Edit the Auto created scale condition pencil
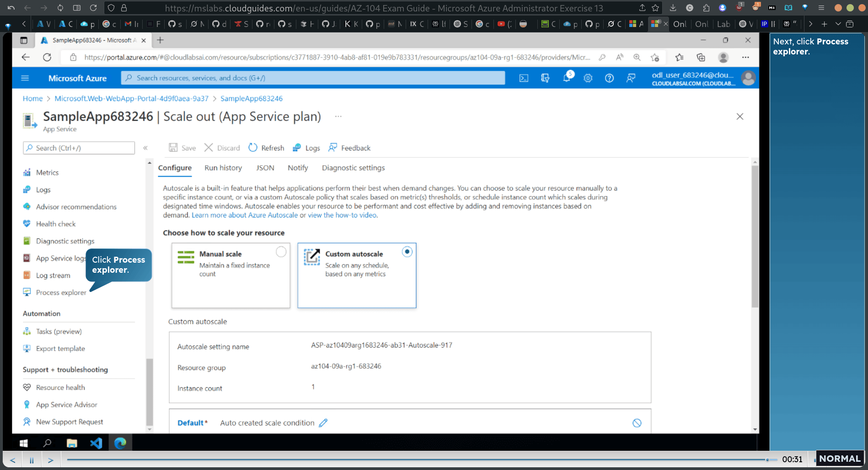Viewport: 868px width, 470px height. 323,423
